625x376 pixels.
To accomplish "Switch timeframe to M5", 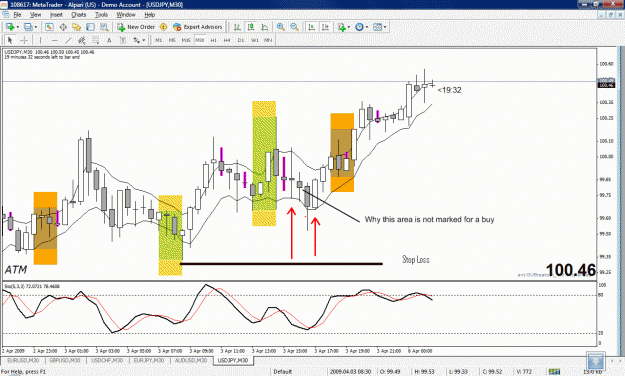I will tap(172, 40).
